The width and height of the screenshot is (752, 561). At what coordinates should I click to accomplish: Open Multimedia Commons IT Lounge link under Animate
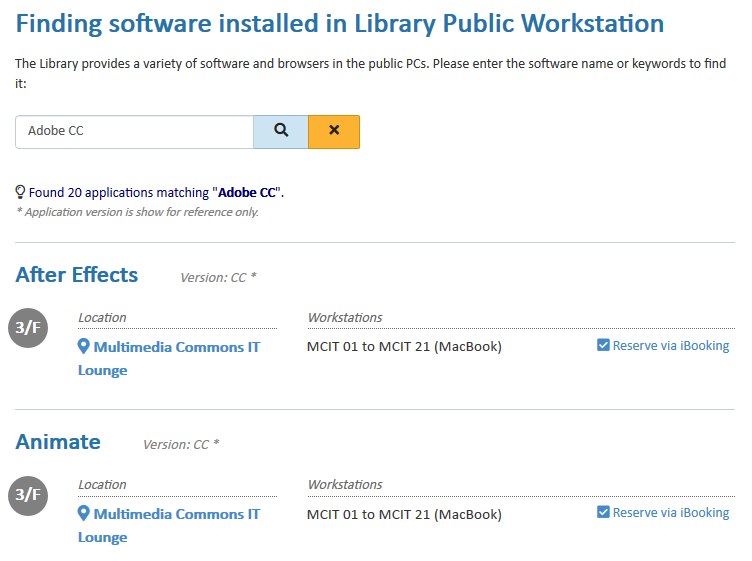click(169, 525)
